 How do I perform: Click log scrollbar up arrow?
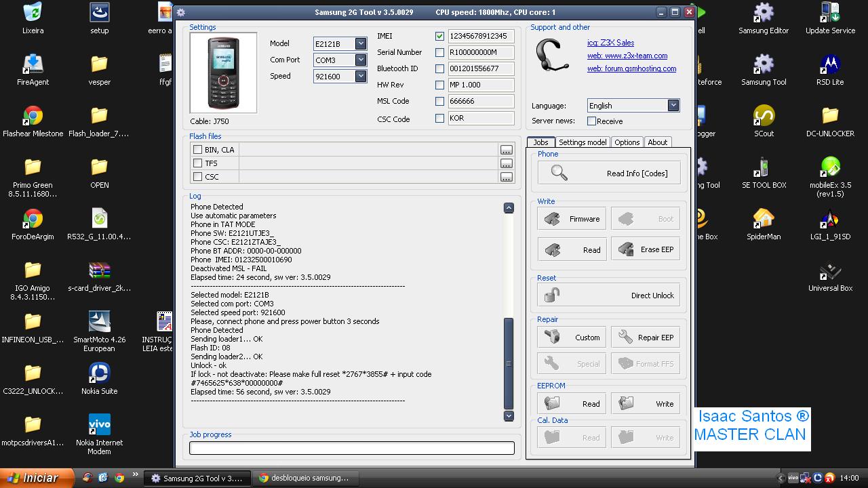[x=509, y=208]
